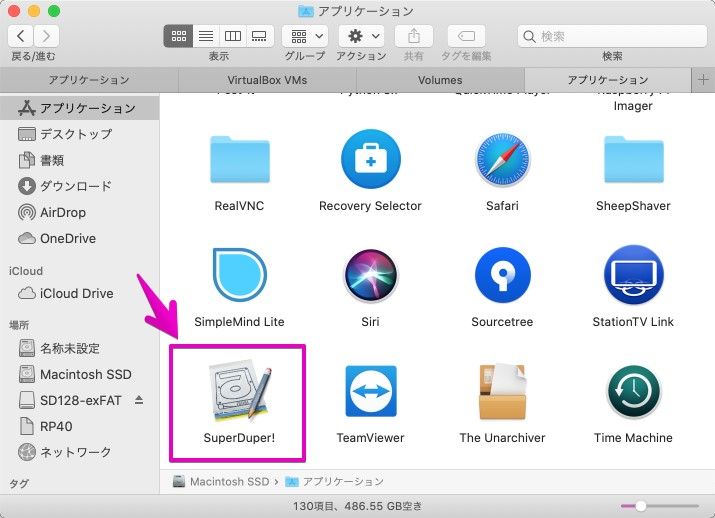Open the Group by dropdown
715x518 pixels.
[305, 36]
